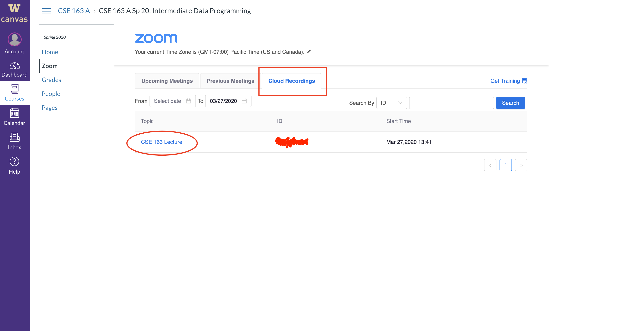The image size is (644, 331).
Task: Click the Spring 2020 term label
Action: 55,37
